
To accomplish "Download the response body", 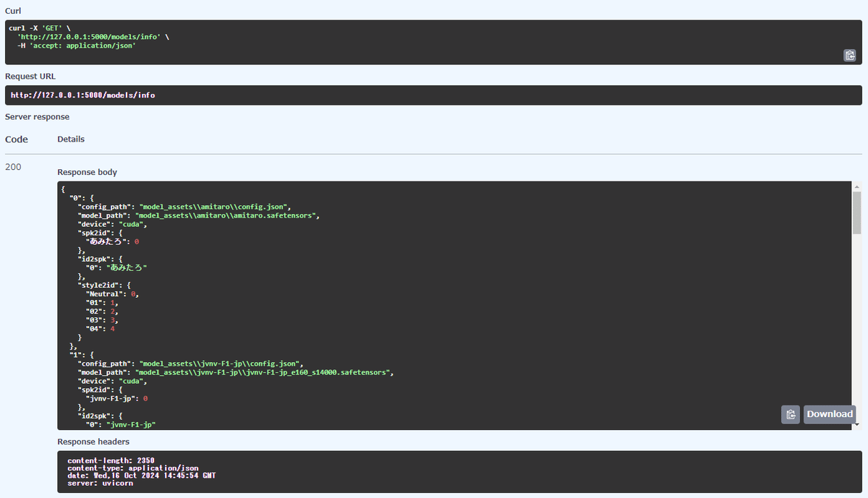I will click(x=830, y=414).
